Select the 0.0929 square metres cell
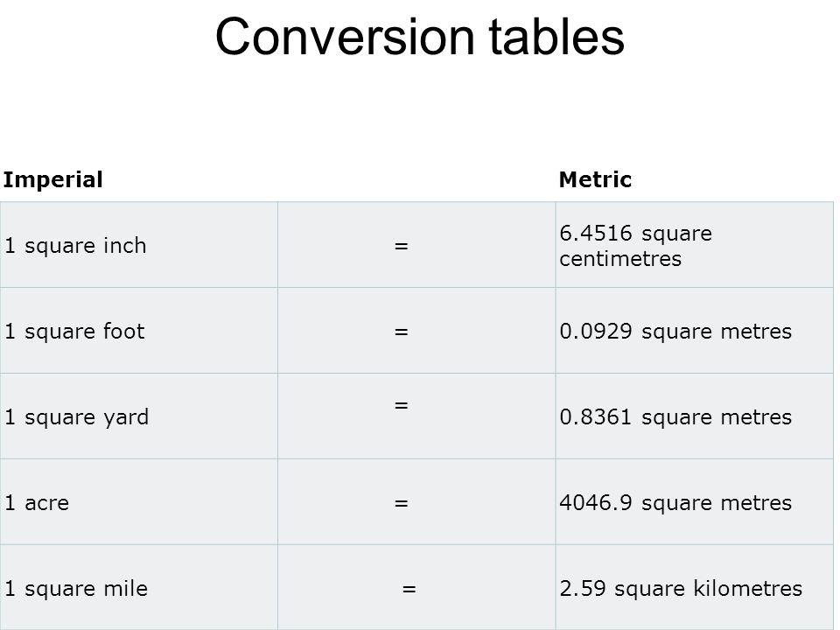Viewport: 840px width, 630px height. tap(694, 331)
